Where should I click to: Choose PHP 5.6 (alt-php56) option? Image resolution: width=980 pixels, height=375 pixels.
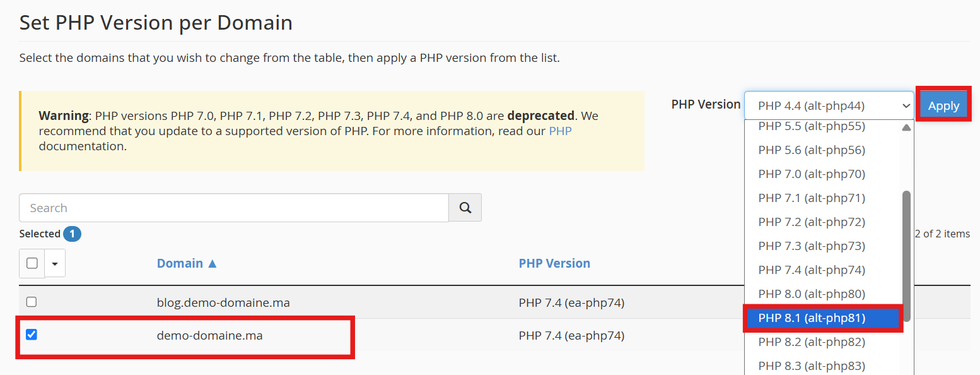click(x=811, y=150)
